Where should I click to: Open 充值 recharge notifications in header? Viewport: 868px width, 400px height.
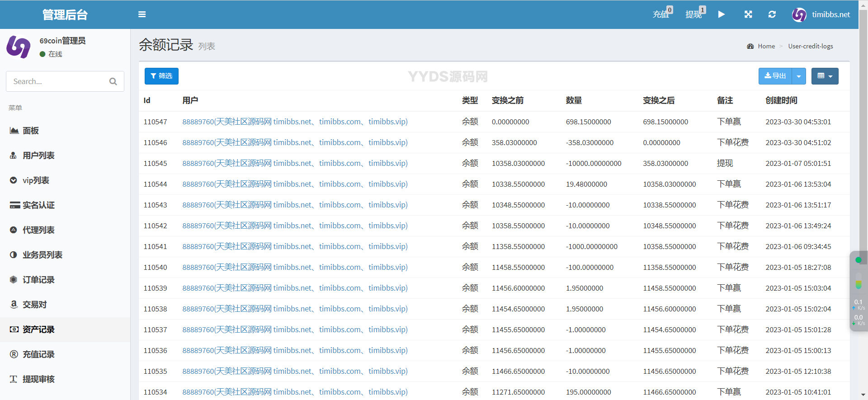[661, 14]
